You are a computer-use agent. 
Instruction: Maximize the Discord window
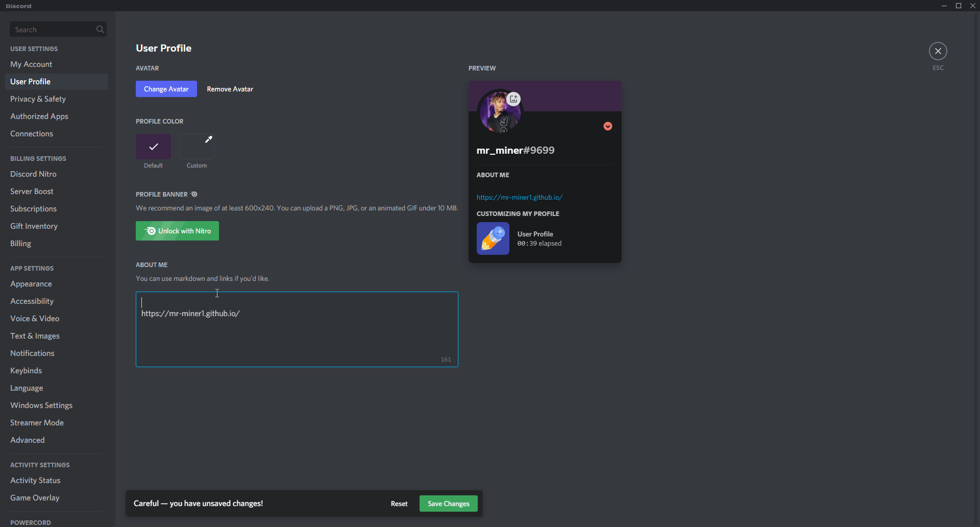tap(959, 6)
